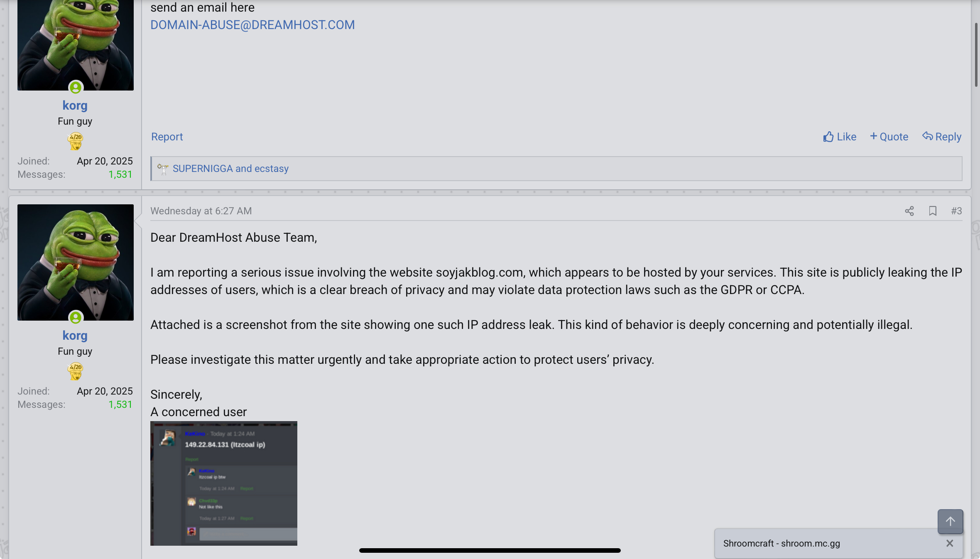Open the attached IP leak screenshot thumbnail
The width and height of the screenshot is (980, 559).
(224, 483)
